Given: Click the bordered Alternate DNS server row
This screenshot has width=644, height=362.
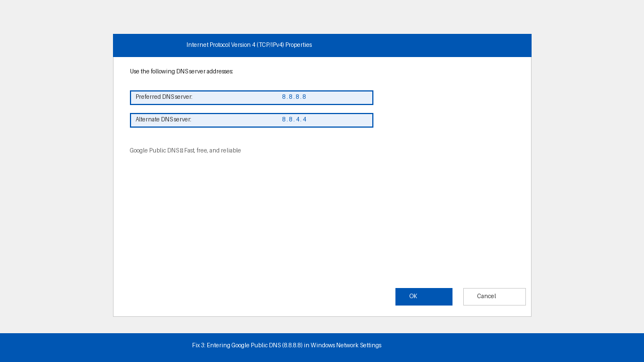Looking at the screenshot, I should coord(251,120).
